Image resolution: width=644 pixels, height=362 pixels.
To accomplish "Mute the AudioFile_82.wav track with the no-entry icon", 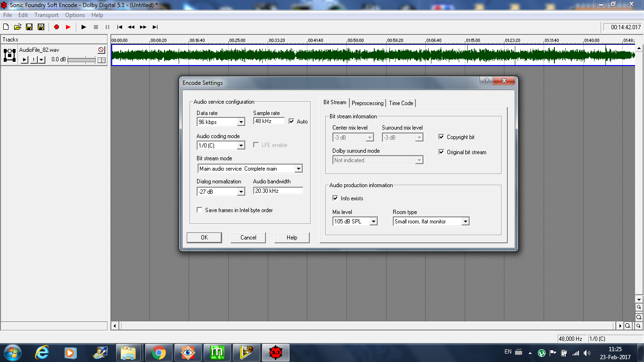I will [101, 49].
